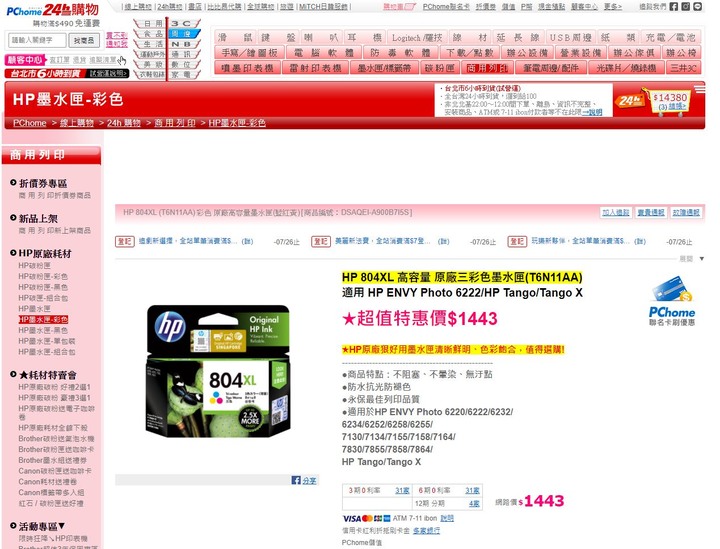Open HP墨水匣-組合包 in sidebar

click(47, 352)
